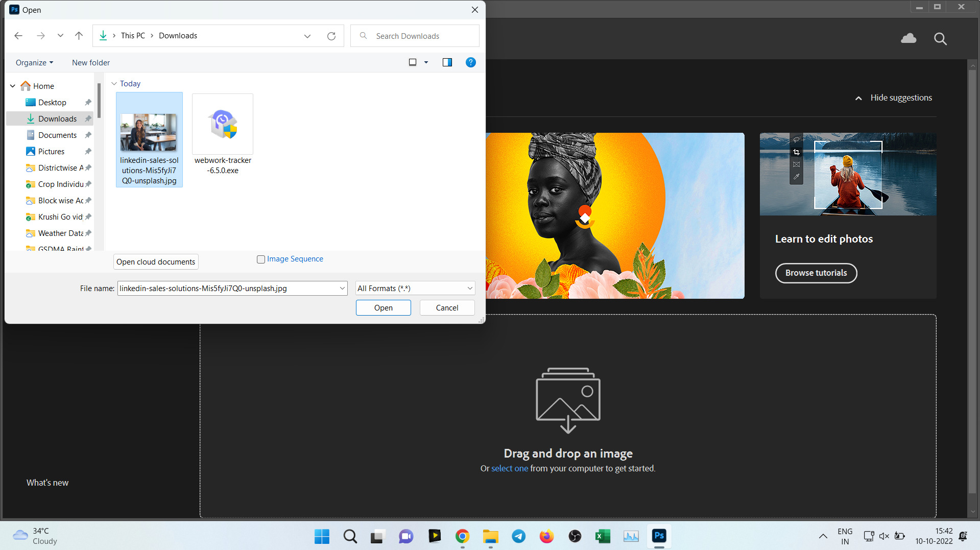Open Google Chrome from taskbar

pyautogui.click(x=462, y=536)
